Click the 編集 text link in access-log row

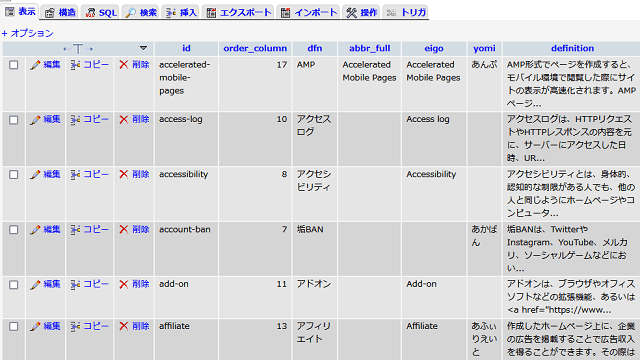tap(52, 119)
